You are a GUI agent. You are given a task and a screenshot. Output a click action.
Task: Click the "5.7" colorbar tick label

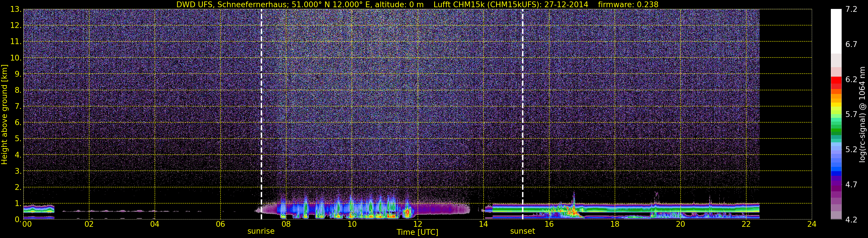coord(851,114)
